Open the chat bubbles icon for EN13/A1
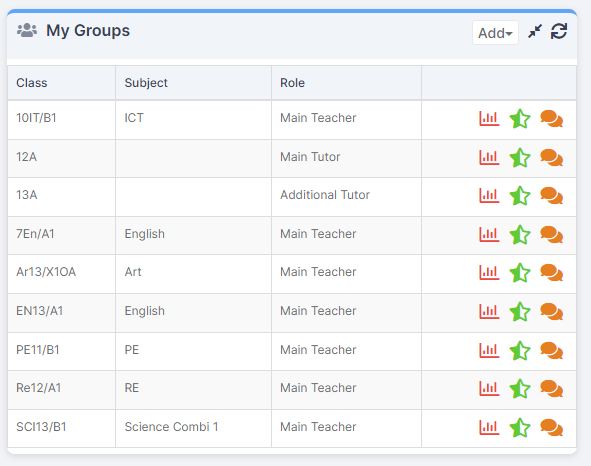This screenshot has width=591, height=466. click(x=551, y=312)
